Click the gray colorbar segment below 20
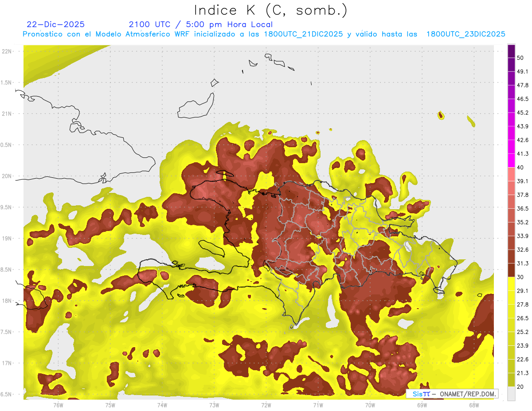532x411 pixels. coord(511,394)
